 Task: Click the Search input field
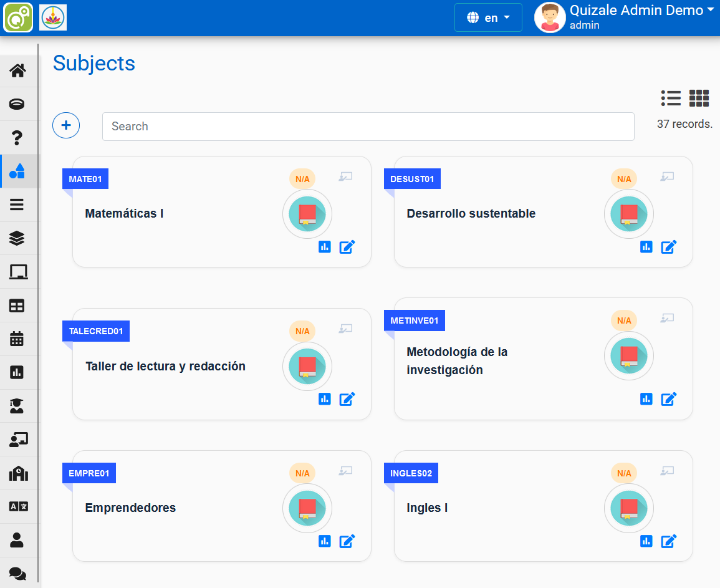pyautogui.click(x=368, y=127)
